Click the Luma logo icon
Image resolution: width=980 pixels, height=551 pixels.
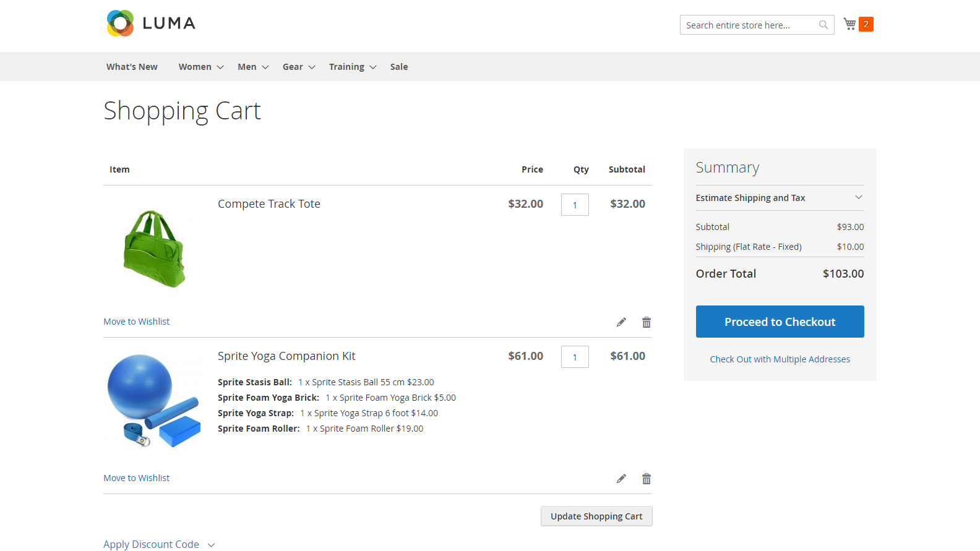point(120,23)
